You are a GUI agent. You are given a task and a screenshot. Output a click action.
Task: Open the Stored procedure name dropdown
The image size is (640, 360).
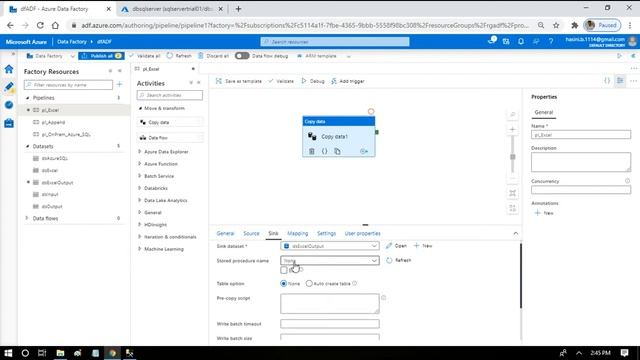tap(330, 260)
